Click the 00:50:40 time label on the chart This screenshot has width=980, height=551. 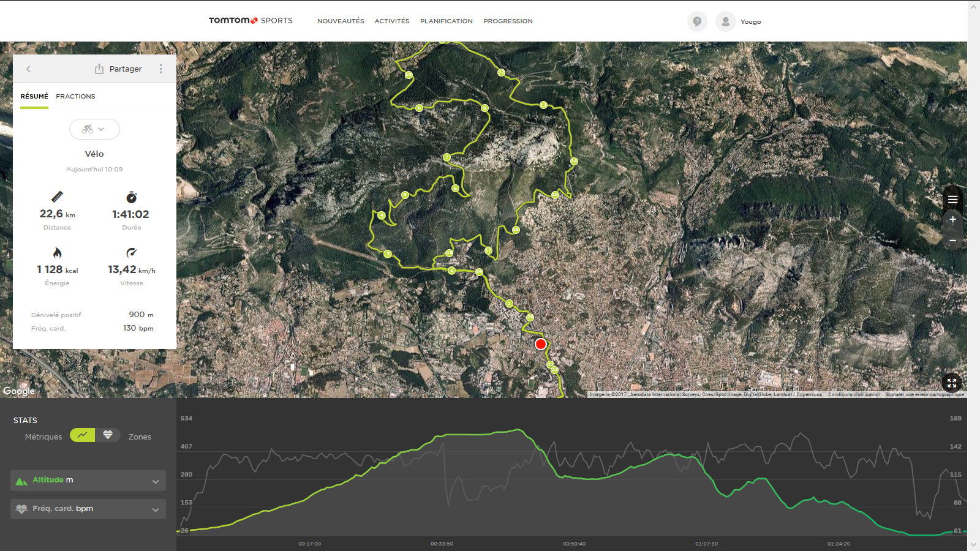[x=574, y=544]
